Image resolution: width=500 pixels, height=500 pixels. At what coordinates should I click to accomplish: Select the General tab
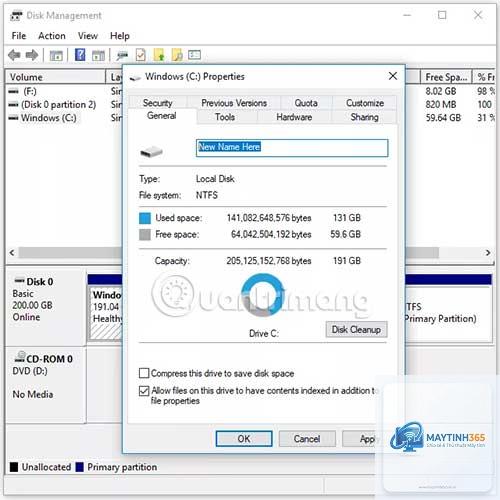pos(162,116)
